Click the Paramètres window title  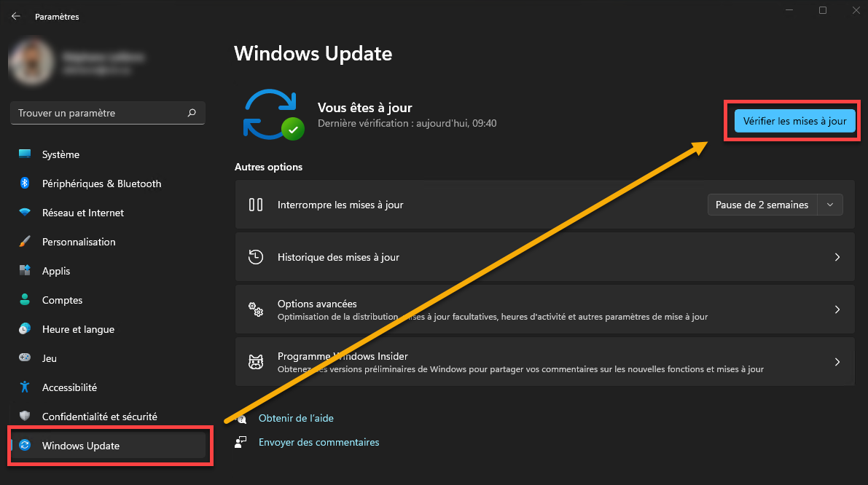click(x=57, y=17)
